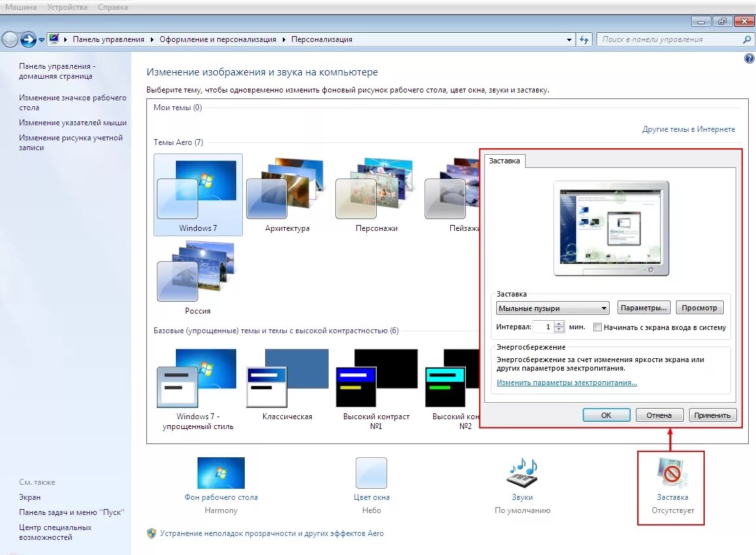Open Фон рабочего стола settings icon

coord(220,472)
